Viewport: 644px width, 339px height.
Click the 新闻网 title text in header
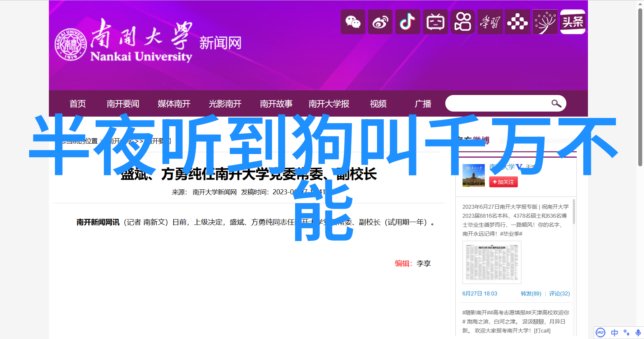pyautogui.click(x=220, y=43)
